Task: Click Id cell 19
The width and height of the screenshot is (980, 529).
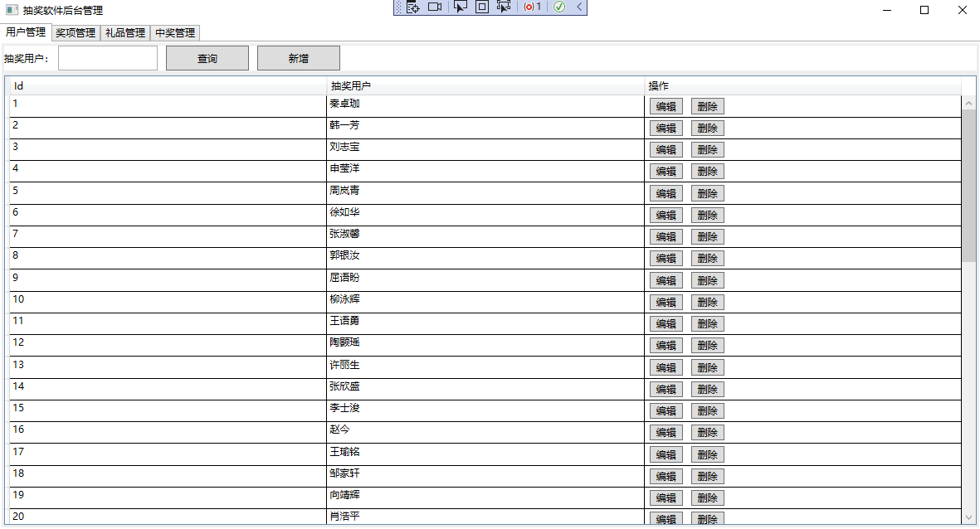Action: (x=168, y=497)
